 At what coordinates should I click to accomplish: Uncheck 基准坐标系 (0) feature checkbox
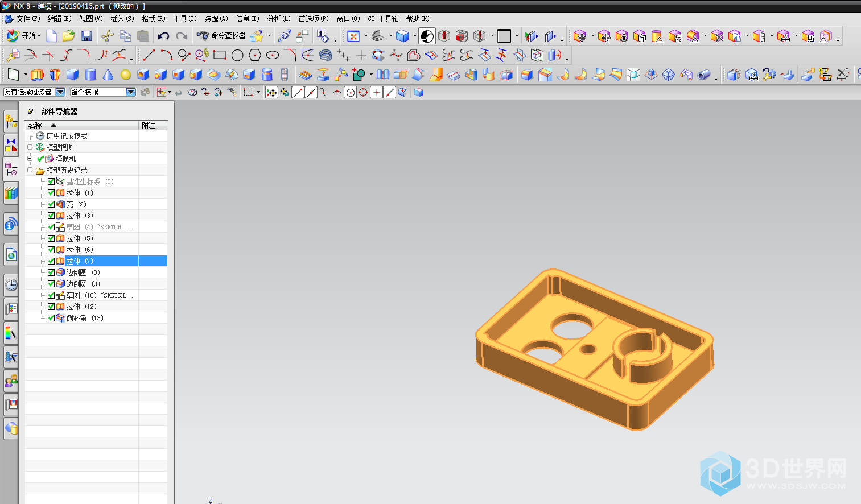(x=51, y=181)
